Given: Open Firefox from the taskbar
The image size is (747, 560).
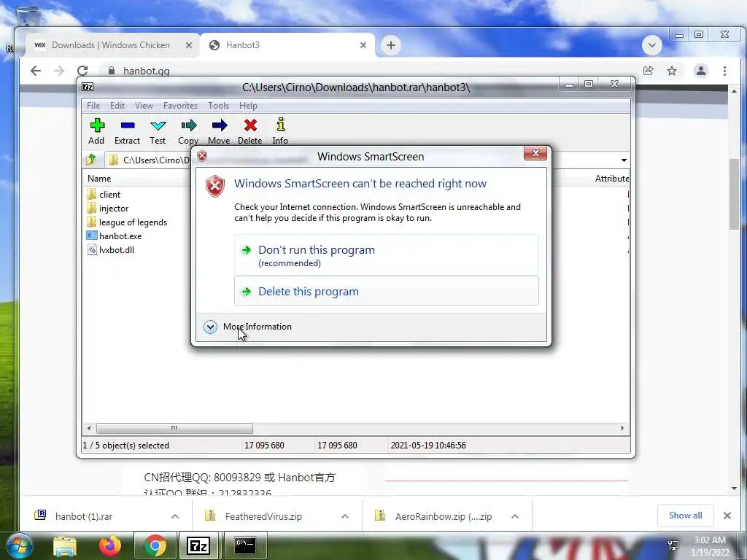Looking at the screenshot, I should point(110,545).
